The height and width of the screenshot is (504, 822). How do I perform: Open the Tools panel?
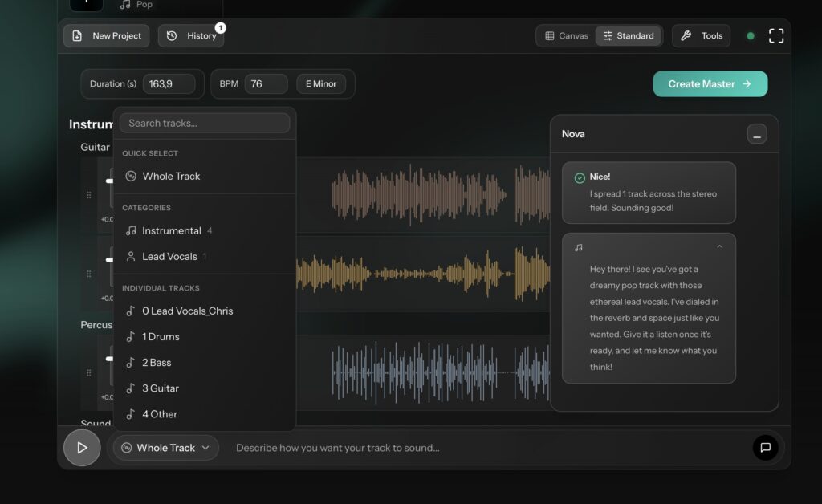pyautogui.click(x=700, y=35)
